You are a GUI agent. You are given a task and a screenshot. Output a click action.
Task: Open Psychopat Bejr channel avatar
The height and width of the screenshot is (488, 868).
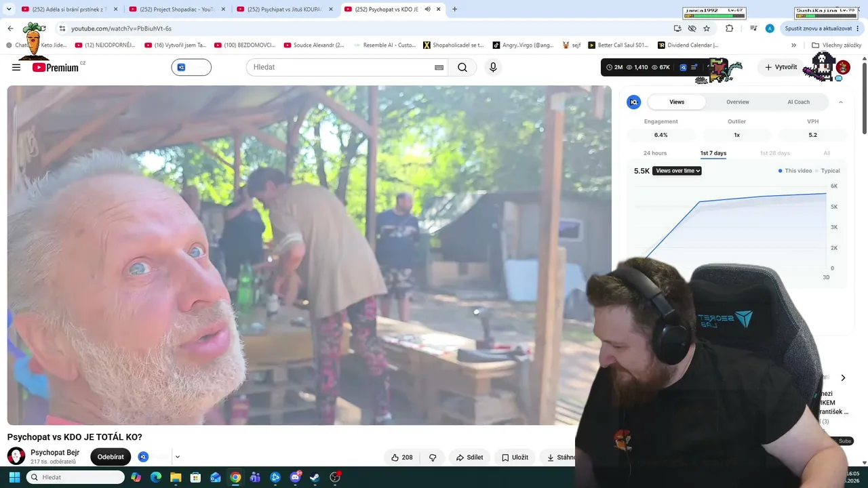pos(16,456)
